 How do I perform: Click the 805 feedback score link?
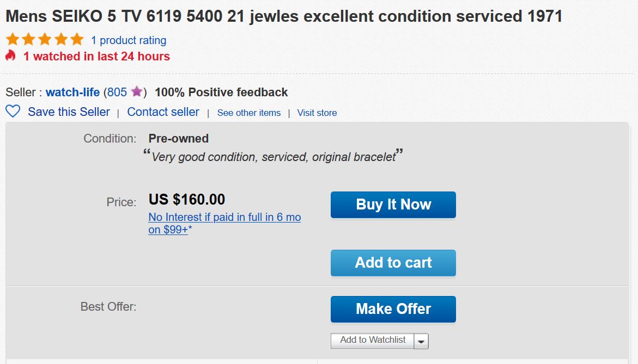[117, 92]
